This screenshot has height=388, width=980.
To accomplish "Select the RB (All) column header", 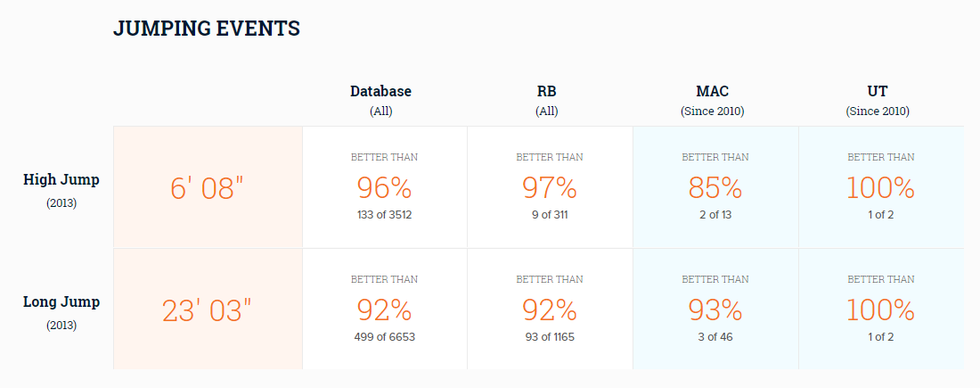I will [546, 100].
